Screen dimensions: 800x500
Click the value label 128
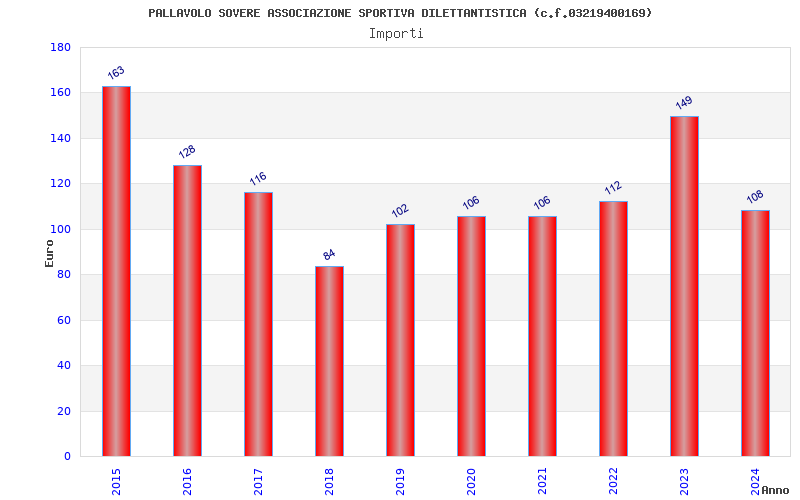coord(187,152)
